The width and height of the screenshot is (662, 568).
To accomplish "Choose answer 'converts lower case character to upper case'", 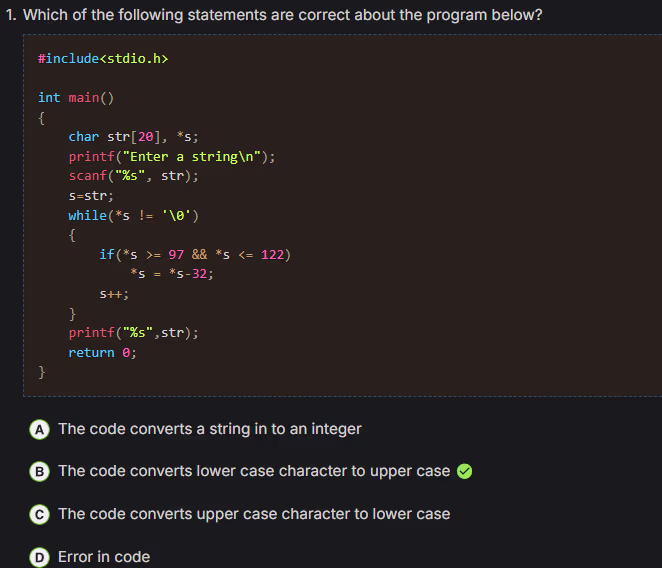I will [254, 471].
